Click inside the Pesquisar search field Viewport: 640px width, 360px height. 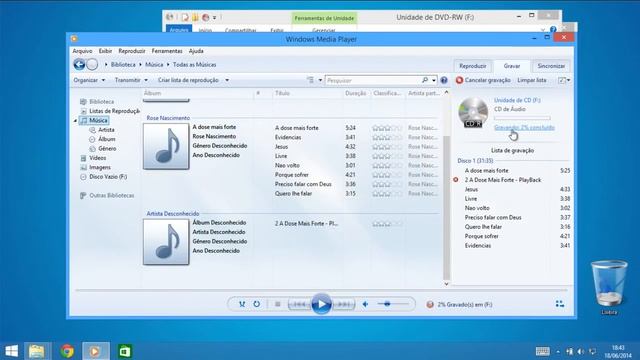point(373,80)
